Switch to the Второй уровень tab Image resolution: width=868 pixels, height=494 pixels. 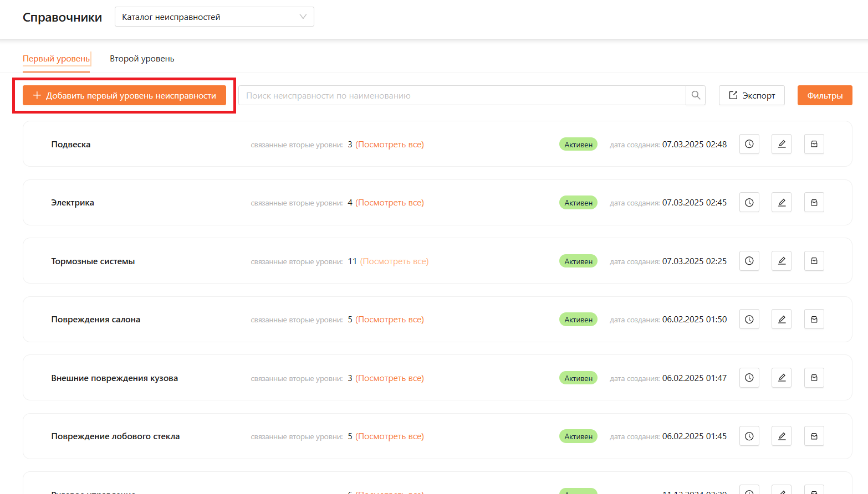tap(142, 59)
